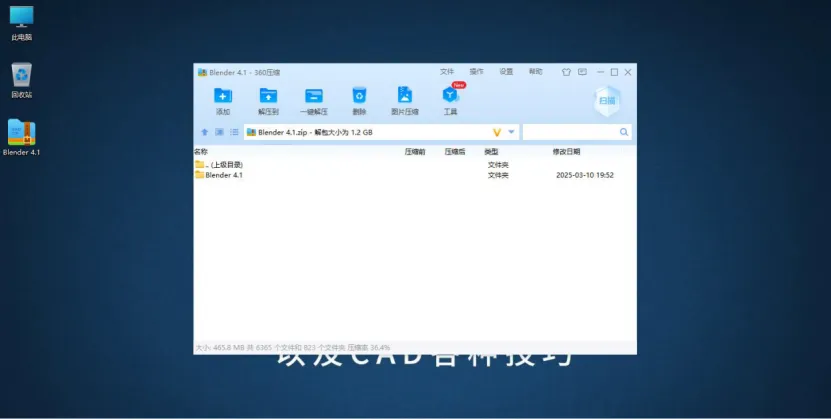
Task: Sort by the 压缩前 column header
Action: point(415,151)
